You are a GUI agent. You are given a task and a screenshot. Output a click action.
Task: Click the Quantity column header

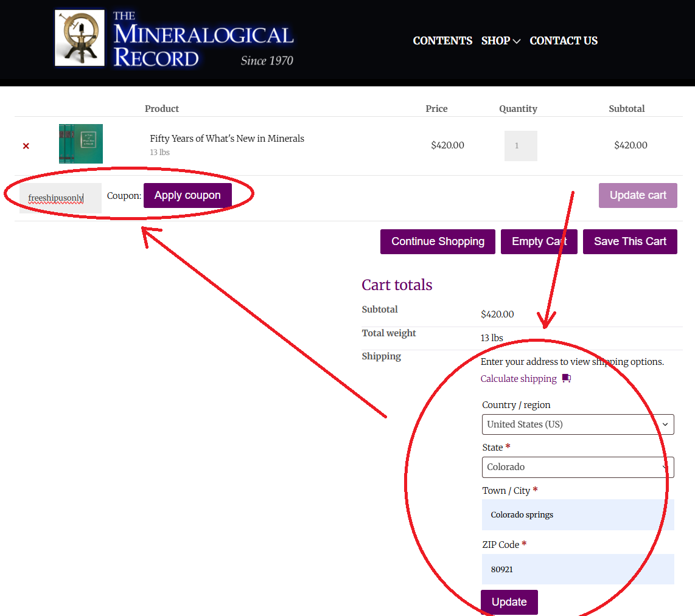coord(518,108)
